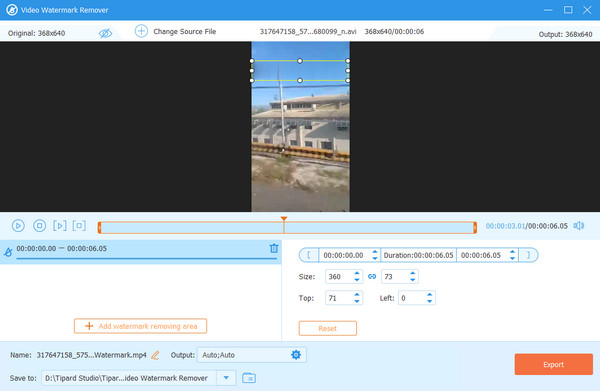Increase the Left position value
Image resolution: width=600 pixels, height=391 pixels.
430,295
